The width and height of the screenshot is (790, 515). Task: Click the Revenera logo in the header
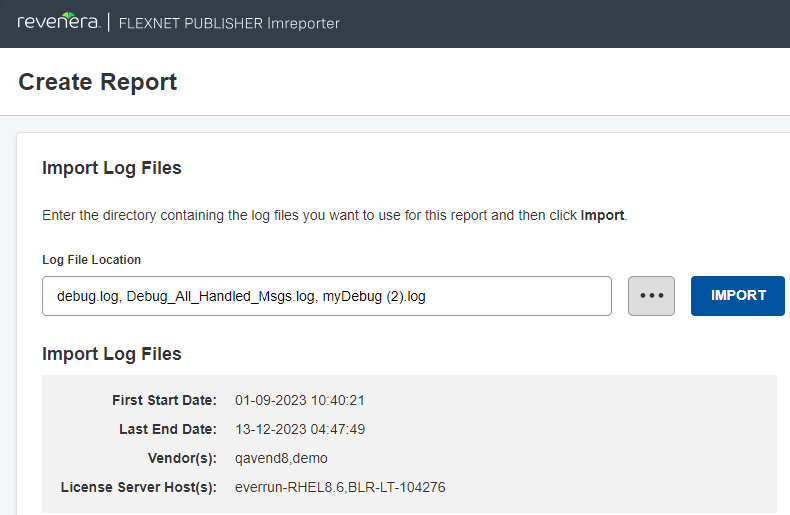point(58,23)
